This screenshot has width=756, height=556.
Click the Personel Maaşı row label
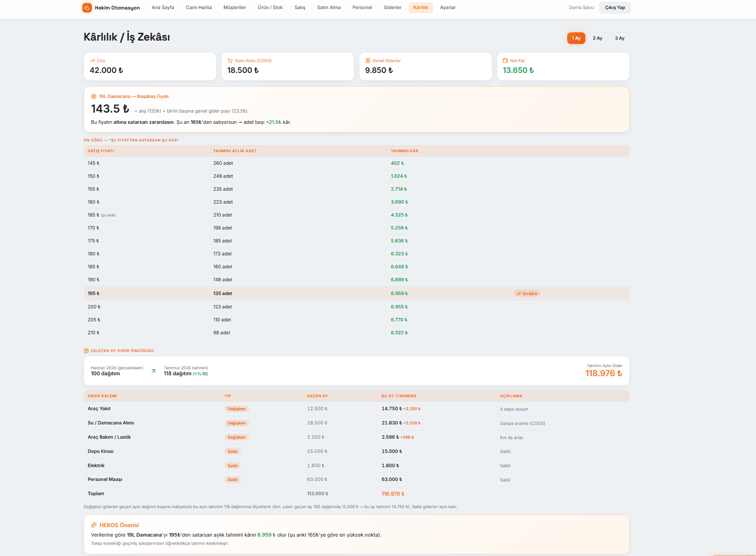pyautogui.click(x=105, y=480)
